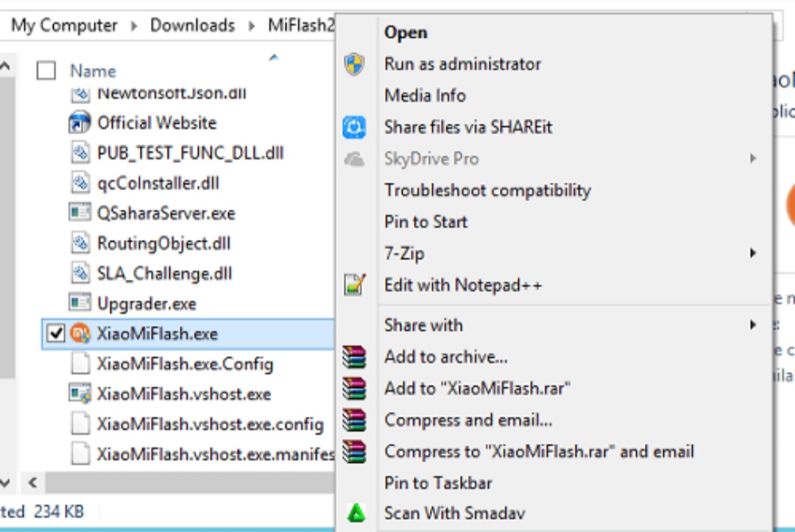
Task: Click the PUB_TEST_FUNC_DLL.dll file icon
Action: (x=80, y=153)
